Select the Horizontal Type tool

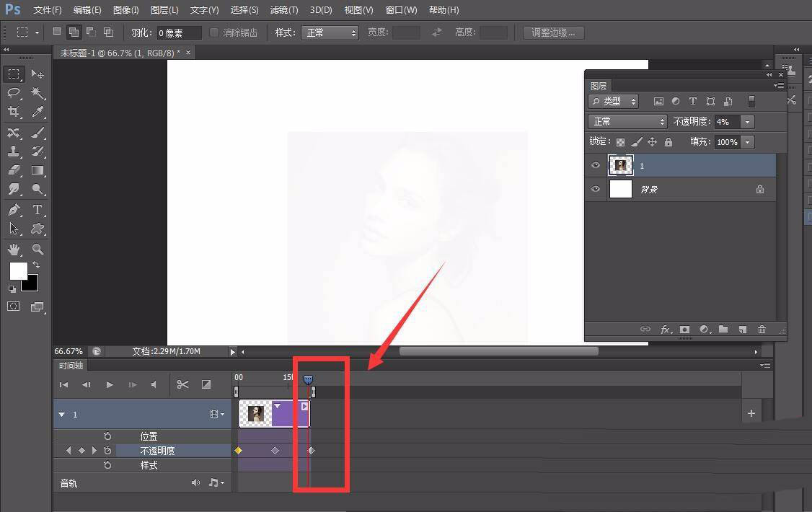tap(37, 210)
